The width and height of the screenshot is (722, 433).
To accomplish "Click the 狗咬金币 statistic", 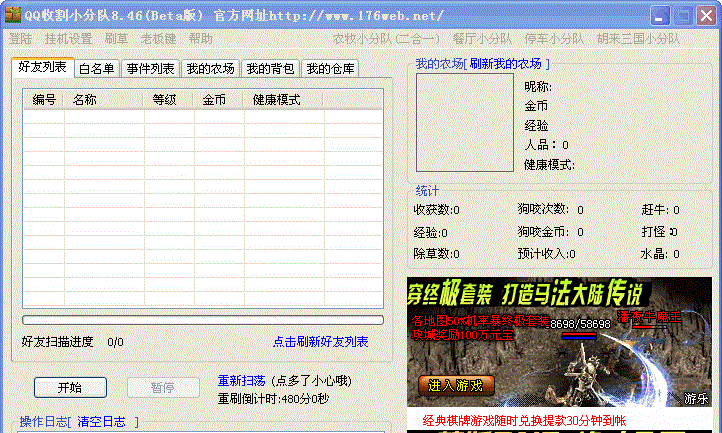I will [551, 232].
